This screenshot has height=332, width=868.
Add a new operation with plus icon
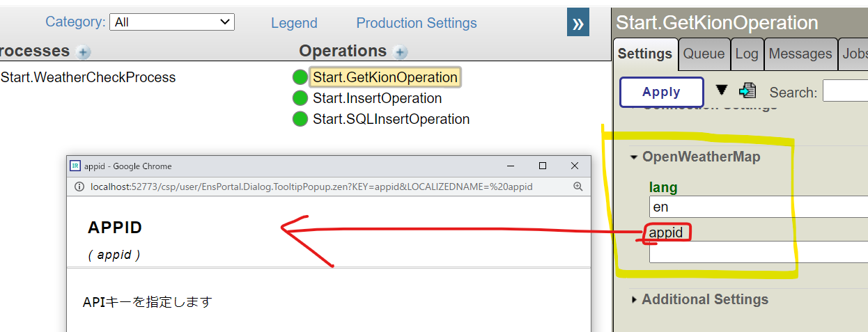pyautogui.click(x=400, y=52)
